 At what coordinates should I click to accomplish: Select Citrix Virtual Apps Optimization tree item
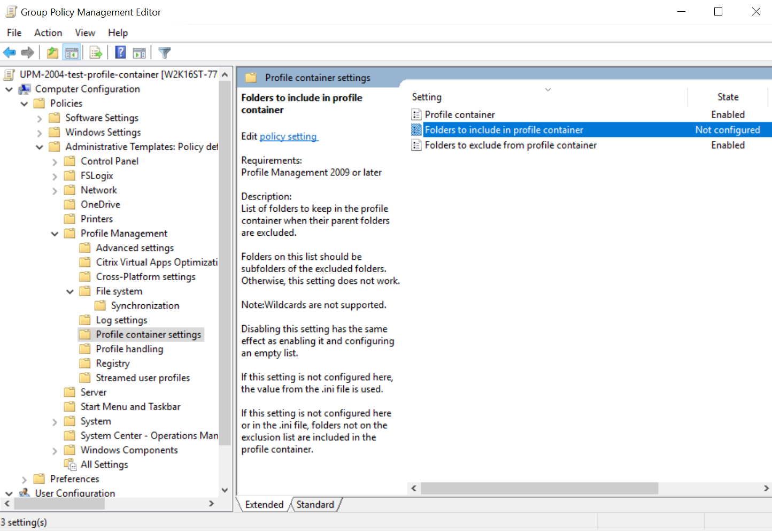(157, 262)
